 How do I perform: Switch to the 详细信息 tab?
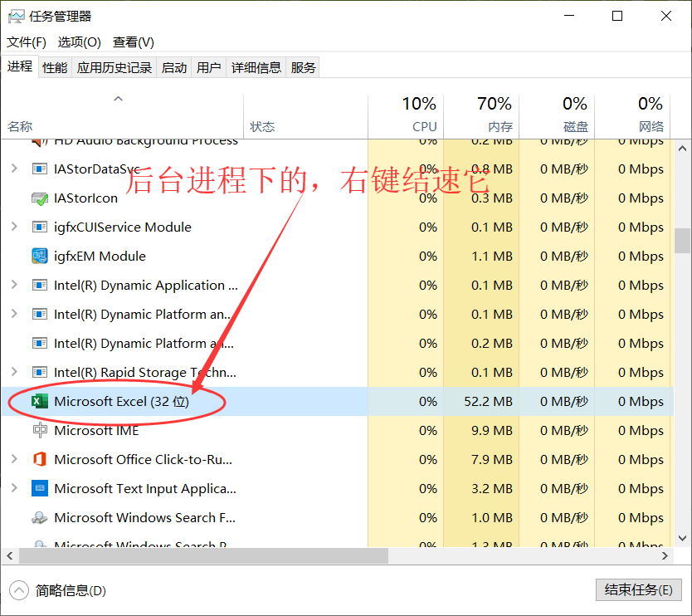256,67
